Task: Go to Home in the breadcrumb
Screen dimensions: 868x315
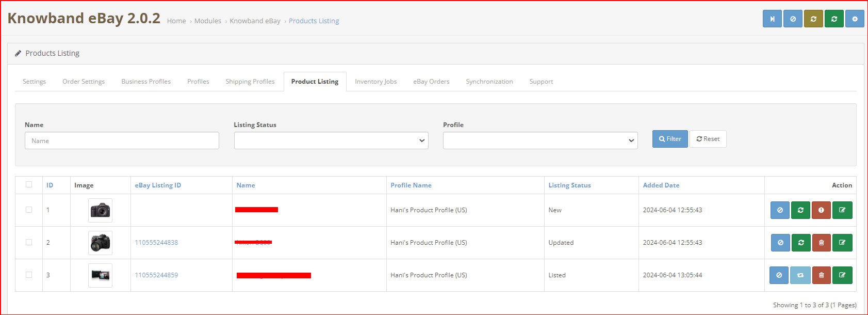Action: [x=176, y=21]
